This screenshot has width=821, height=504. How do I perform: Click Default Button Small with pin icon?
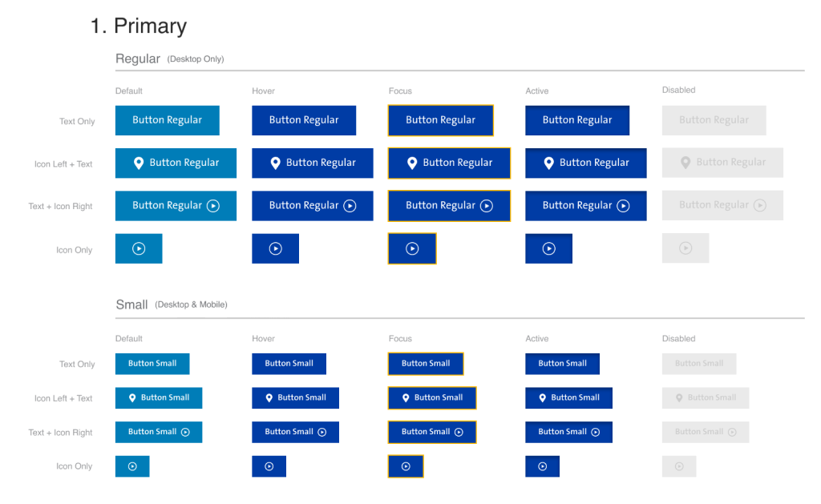pos(159,397)
